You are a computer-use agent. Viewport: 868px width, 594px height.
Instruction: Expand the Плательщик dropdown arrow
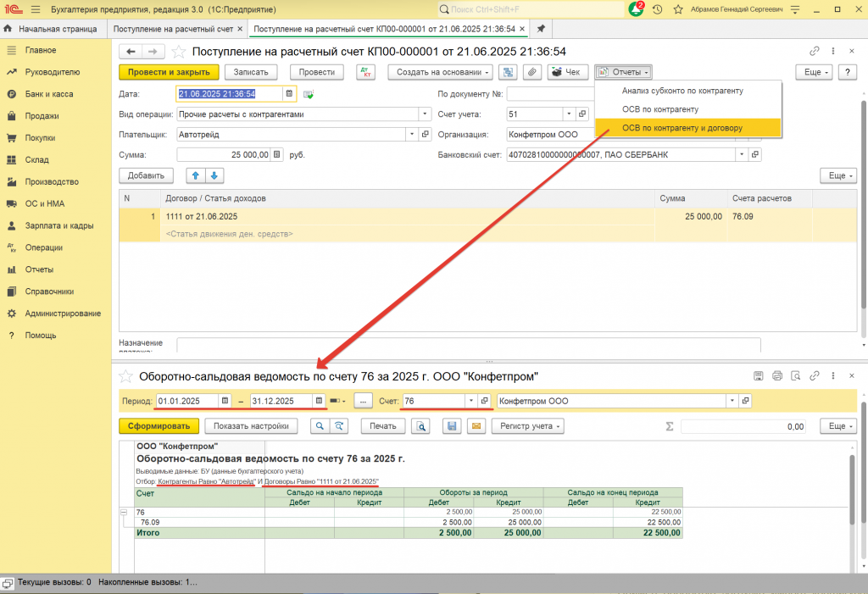click(412, 135)
